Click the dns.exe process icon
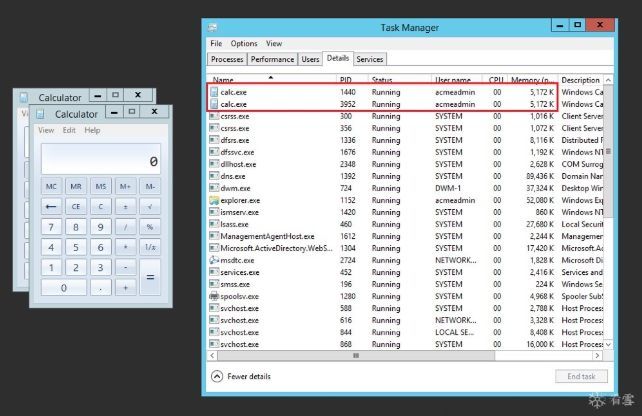This screenshot has width=642, height=416. pos(214,176)
